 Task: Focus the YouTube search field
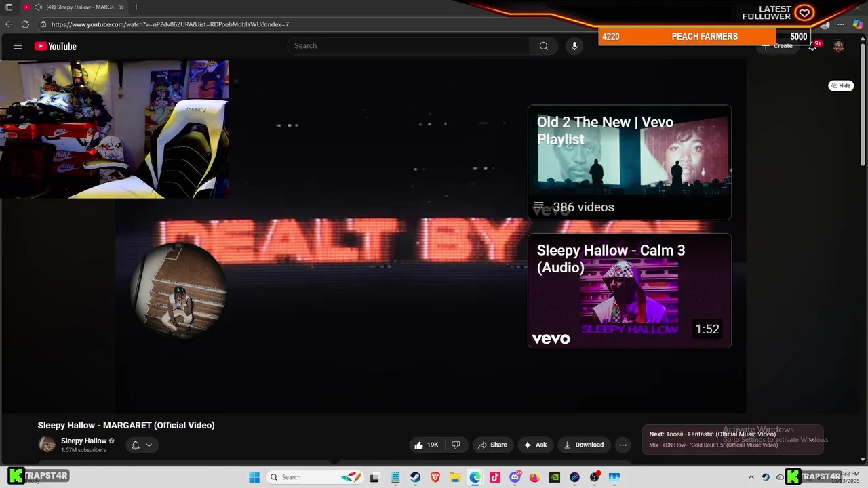point(409,46)
